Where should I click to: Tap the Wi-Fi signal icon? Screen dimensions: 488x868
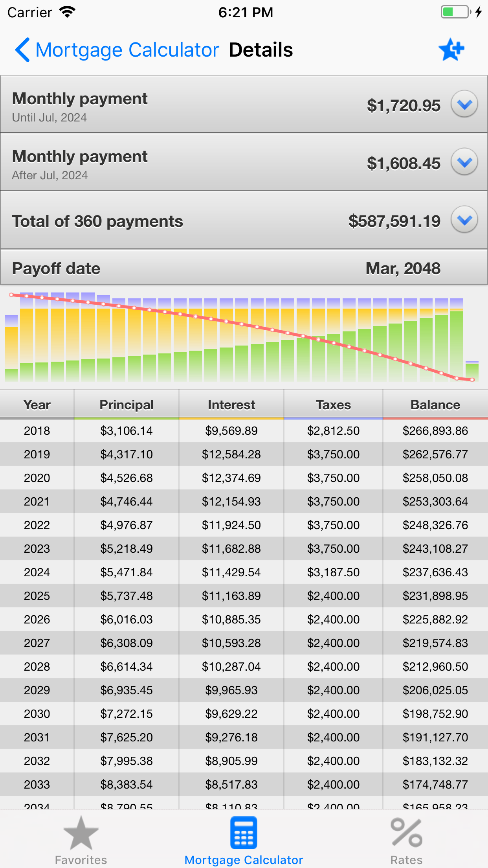[67, 12]
